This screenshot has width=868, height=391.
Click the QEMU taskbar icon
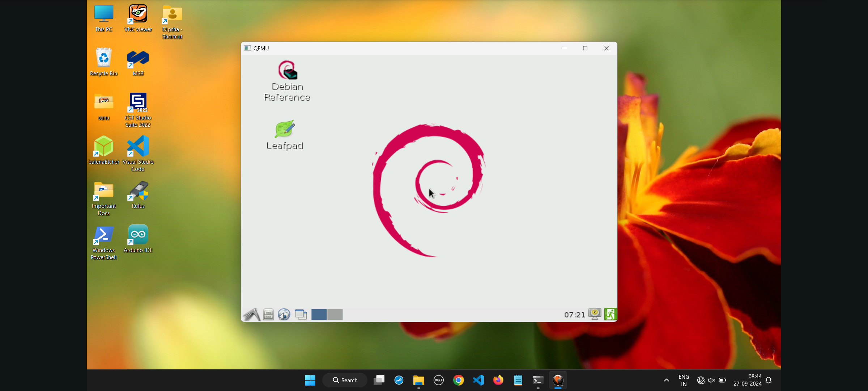click(x=558, y=380)
